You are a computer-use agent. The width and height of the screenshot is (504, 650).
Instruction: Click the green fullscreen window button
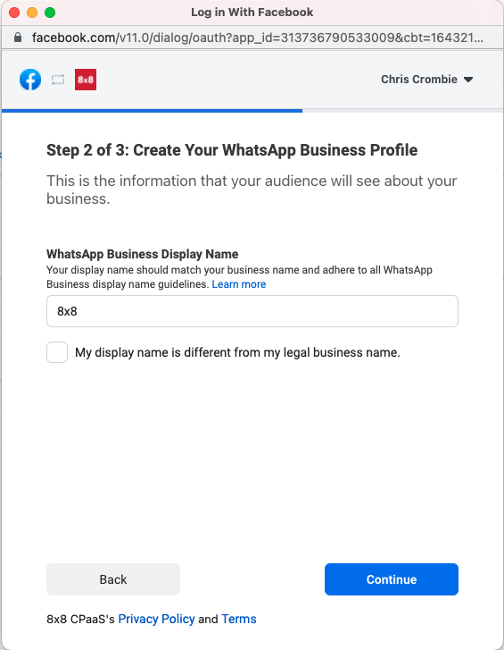pyautogui.click(x=50, y=12)
